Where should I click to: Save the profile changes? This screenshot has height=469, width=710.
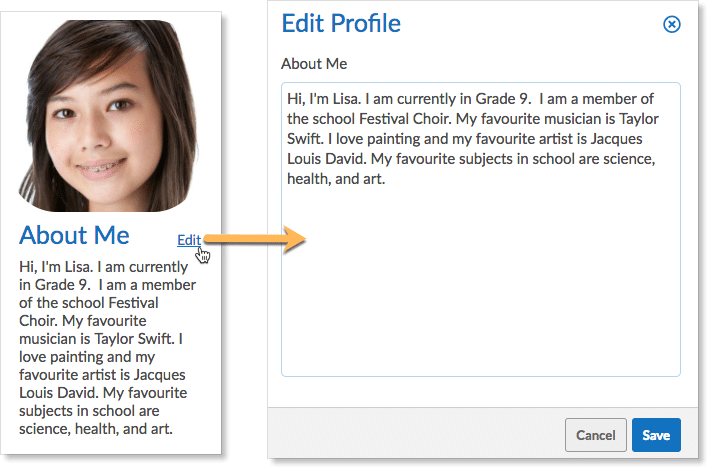click(x=656, y=435)
